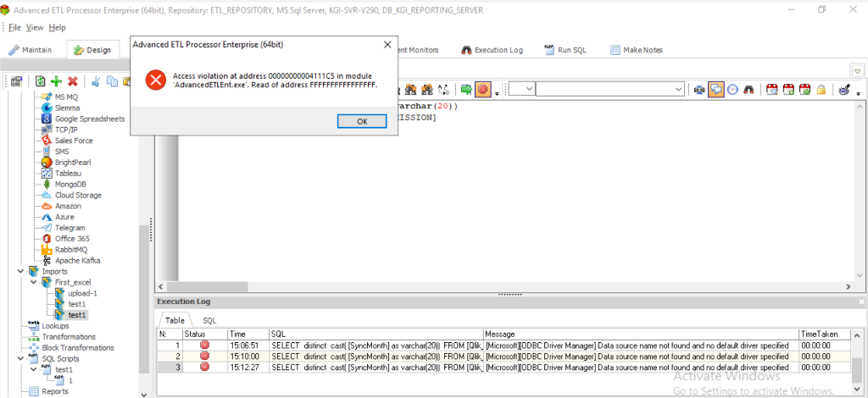Collapse the SQL Scripts tree node
Screen dimensions: 868x398
tap(21, 359)
